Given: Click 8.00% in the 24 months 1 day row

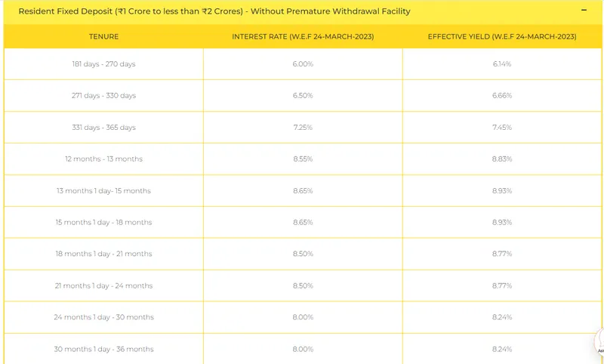Looking at the screenshot, I should [303, 317].
